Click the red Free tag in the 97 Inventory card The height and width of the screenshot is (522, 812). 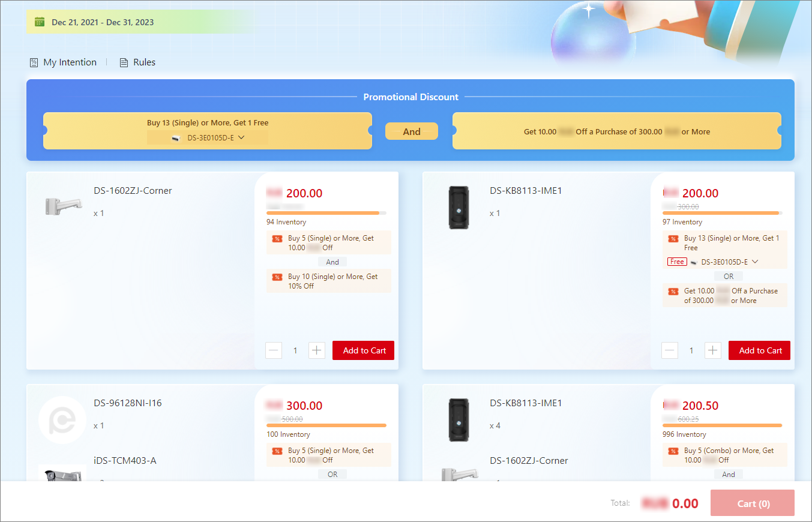[677, 262]
